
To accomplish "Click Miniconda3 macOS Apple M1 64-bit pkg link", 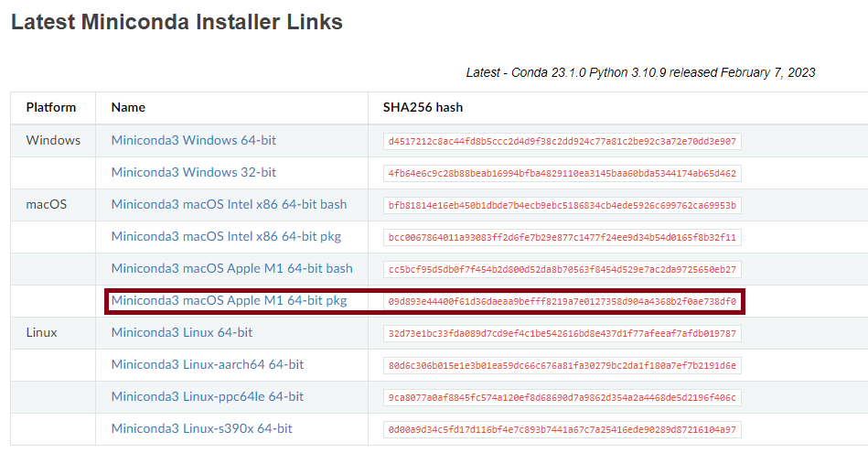I will pos(229,301).
